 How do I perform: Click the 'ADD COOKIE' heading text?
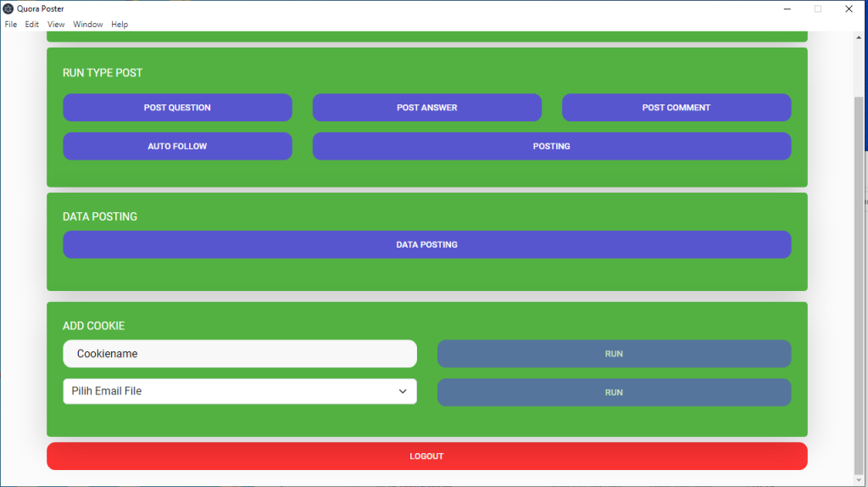click(x=93, y=326)
